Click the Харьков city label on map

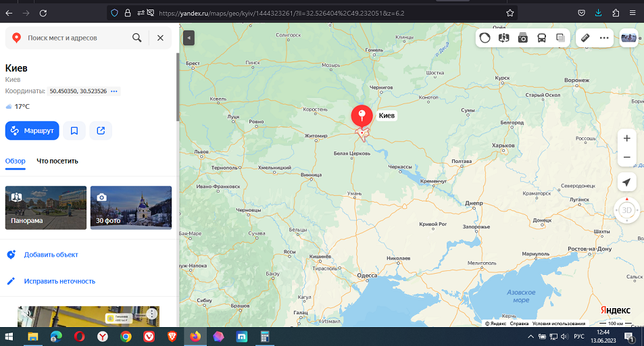click(503, 145)
